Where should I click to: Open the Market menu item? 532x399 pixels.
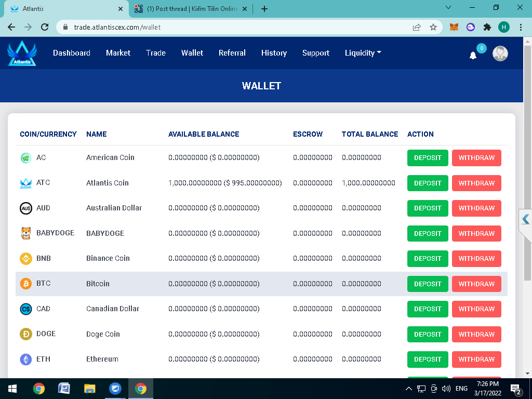point(118,53)
